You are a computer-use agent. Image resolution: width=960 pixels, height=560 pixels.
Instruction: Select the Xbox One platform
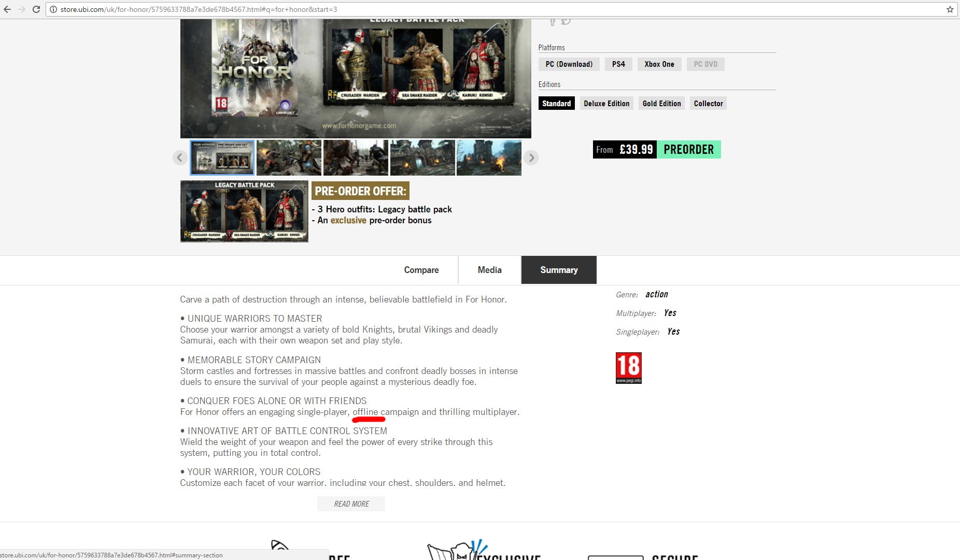(659, 64)
